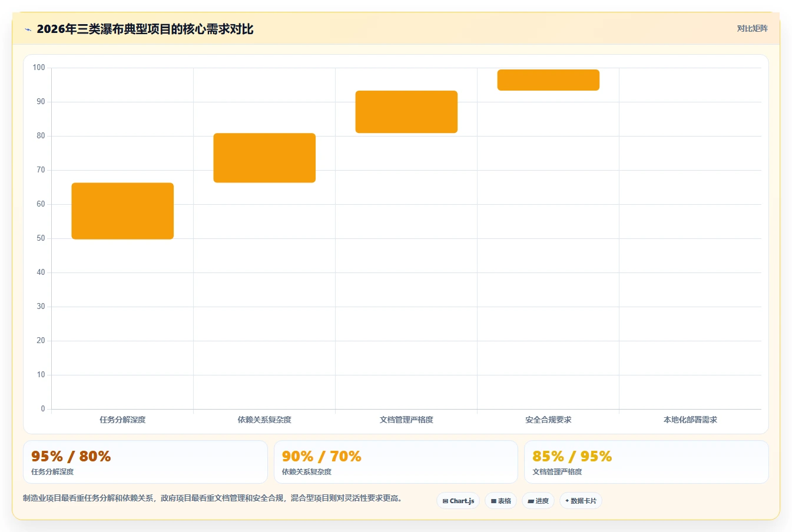
Task: Click the footnote text starting 制造业项目最看重
Action: point(213,498)
